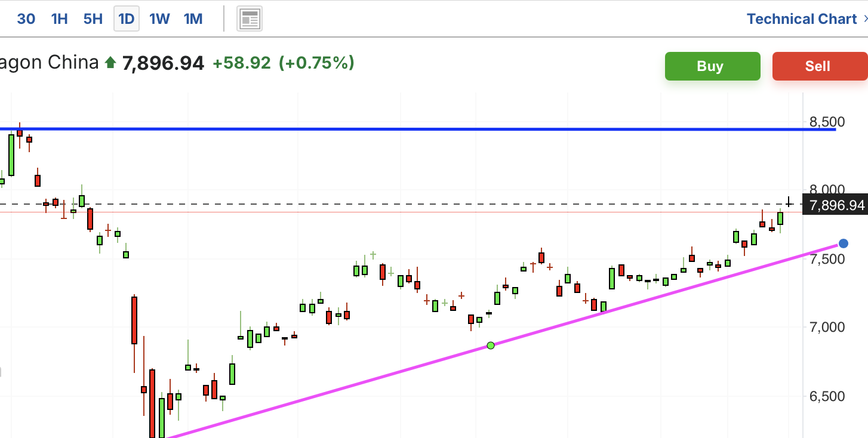Image resolution: width=868 pixels, height=438 pixels.
Task: Select the blue horizontal resistance line
Action: [418, 128]
